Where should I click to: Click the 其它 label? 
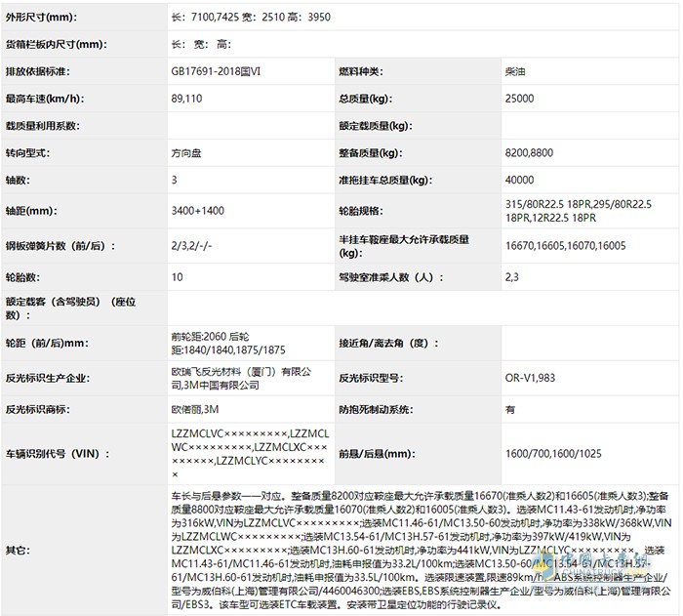(18, 551)
